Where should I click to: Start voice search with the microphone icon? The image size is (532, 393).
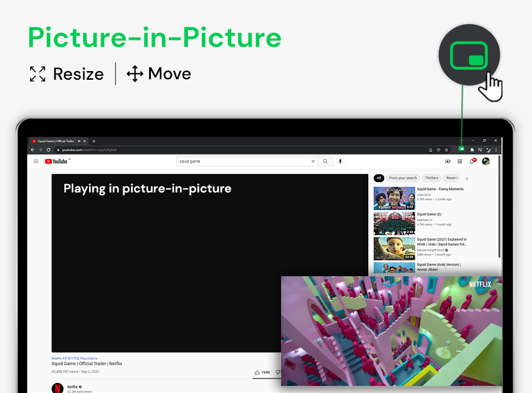(x=340, y=161)
